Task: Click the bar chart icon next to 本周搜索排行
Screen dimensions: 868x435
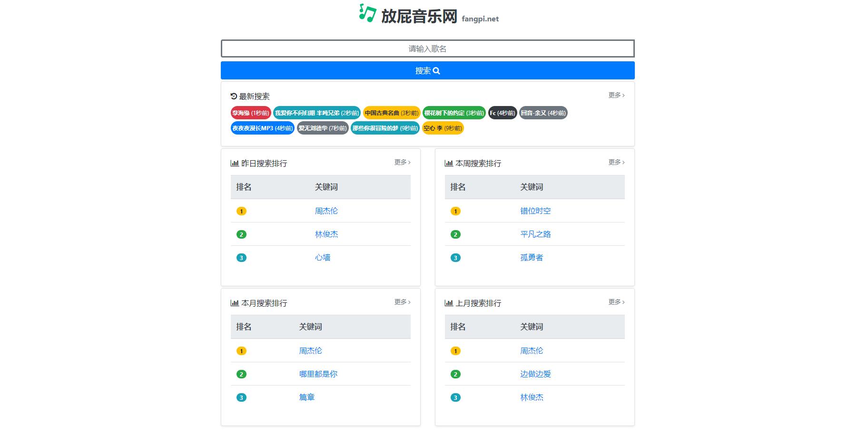Action: [x=448, y=163]
